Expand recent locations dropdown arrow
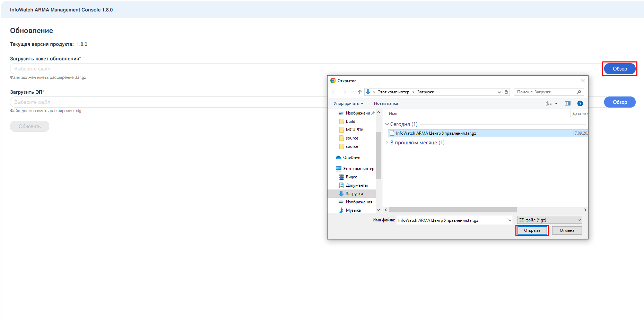 click(x=353, y=92)
